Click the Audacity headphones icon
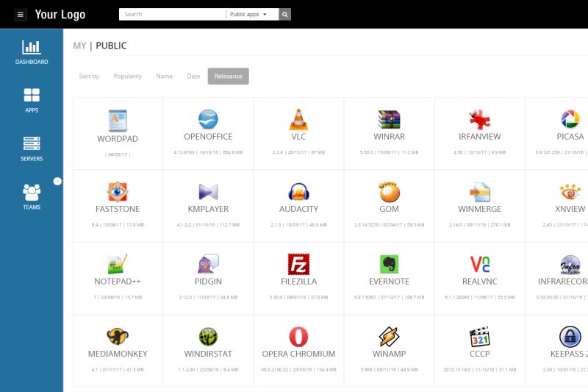The width and height of the screenshot is (588, 392). pos(298,192)
